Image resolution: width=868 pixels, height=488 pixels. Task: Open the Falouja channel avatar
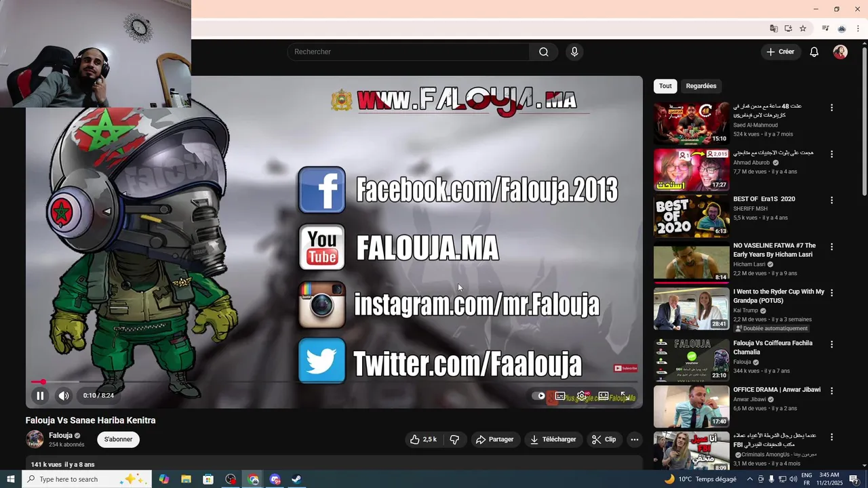[35, 439]
